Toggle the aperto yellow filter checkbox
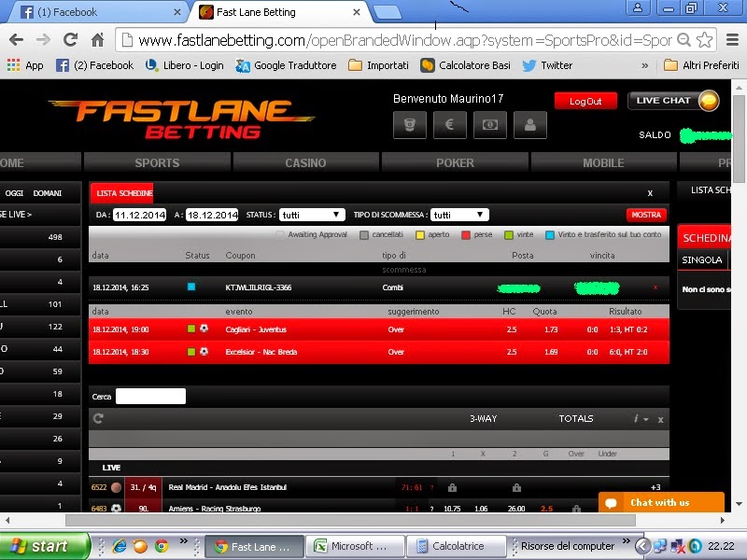747x560 pixels. [419, 235]
